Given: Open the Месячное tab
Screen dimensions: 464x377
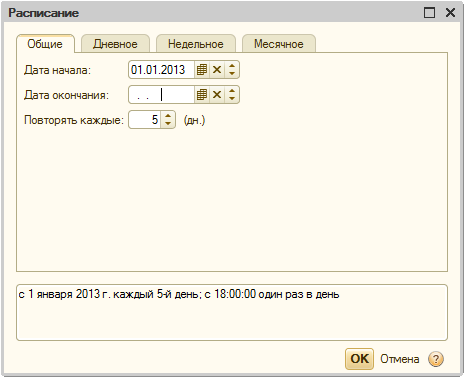Looking at the screenshot, I should [279, 44].
